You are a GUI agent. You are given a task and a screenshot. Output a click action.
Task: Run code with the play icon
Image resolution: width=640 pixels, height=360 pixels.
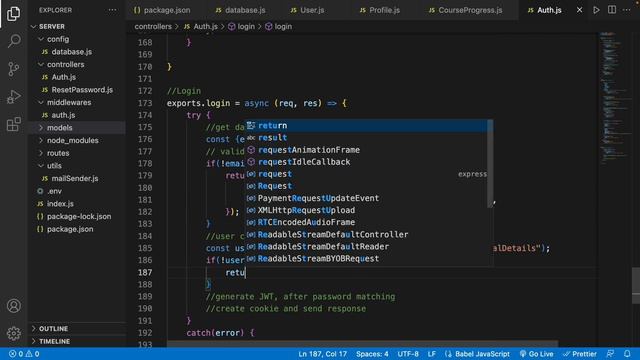point(596,10)
